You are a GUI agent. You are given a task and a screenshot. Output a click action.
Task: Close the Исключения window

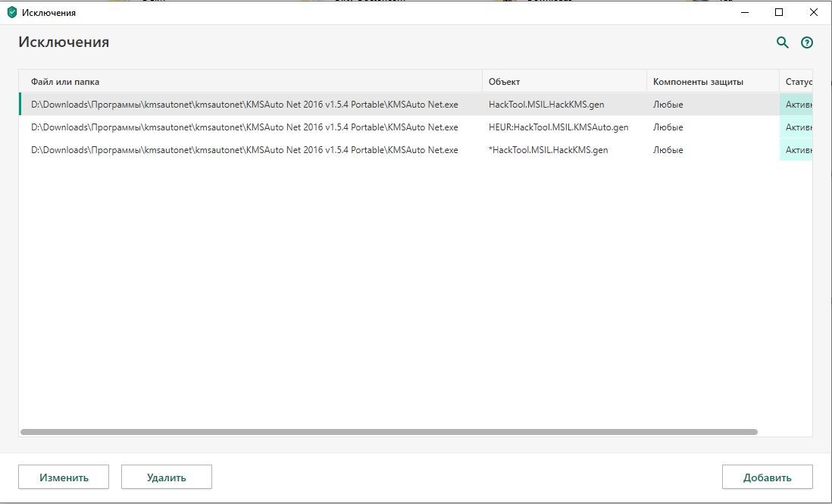point(813,12)
